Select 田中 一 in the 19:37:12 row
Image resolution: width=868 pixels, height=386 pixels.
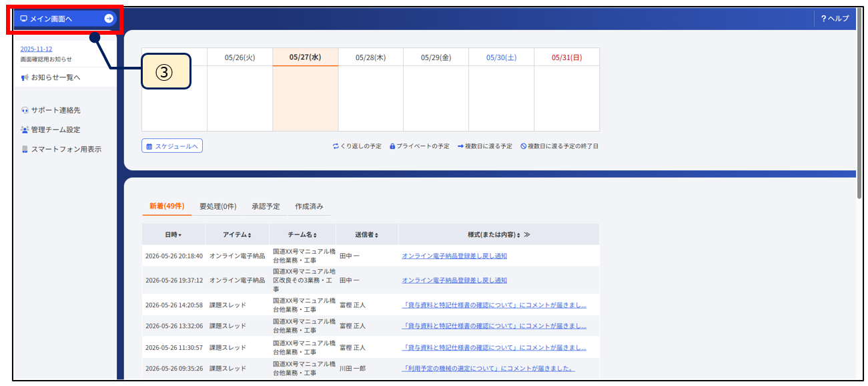pos(350,280)
